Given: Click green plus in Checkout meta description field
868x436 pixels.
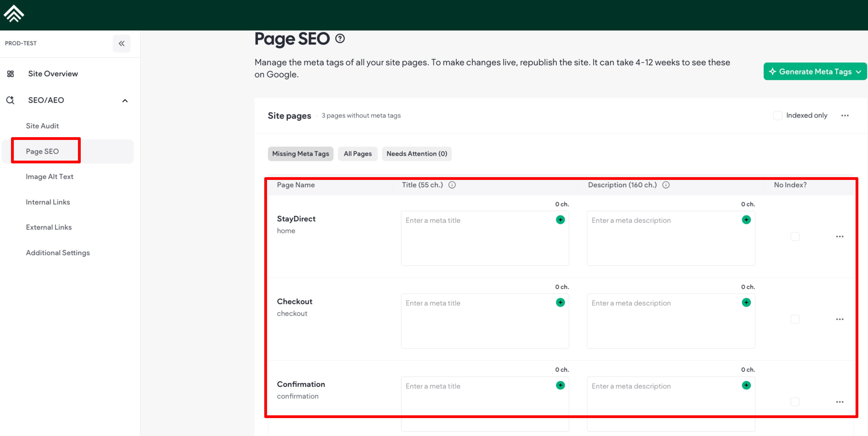Looking at the screenshot, I should point(746,303).
